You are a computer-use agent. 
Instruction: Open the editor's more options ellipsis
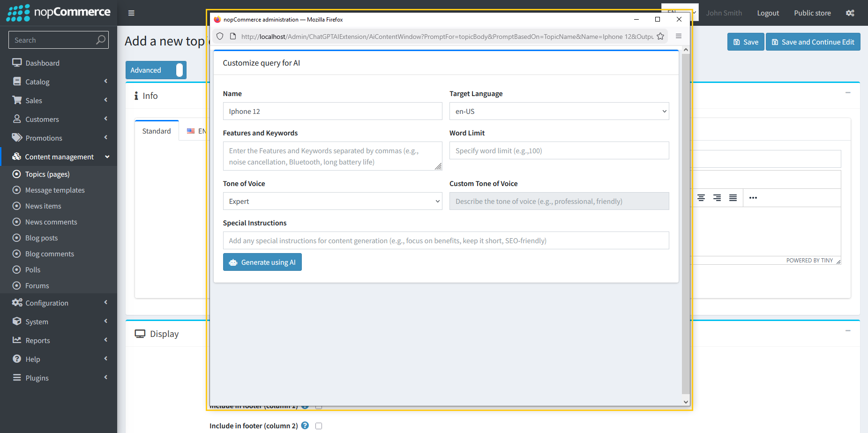(x=753, y=197)
